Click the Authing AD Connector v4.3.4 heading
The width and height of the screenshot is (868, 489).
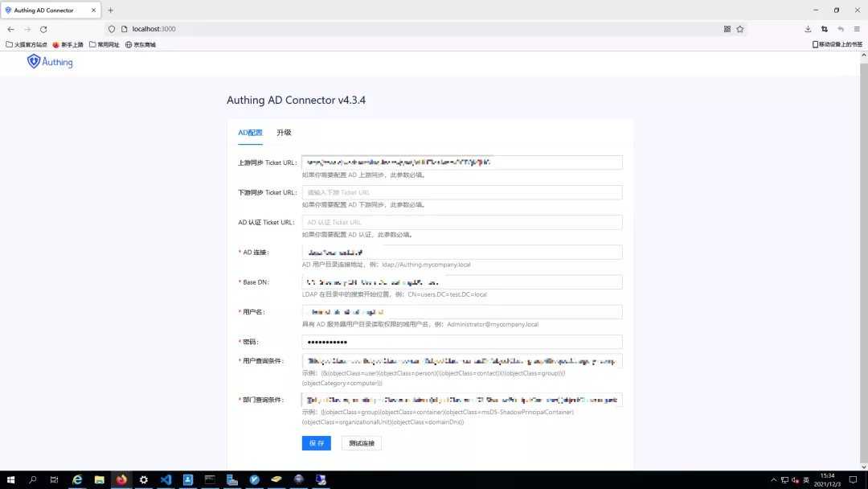coord(296,100)
